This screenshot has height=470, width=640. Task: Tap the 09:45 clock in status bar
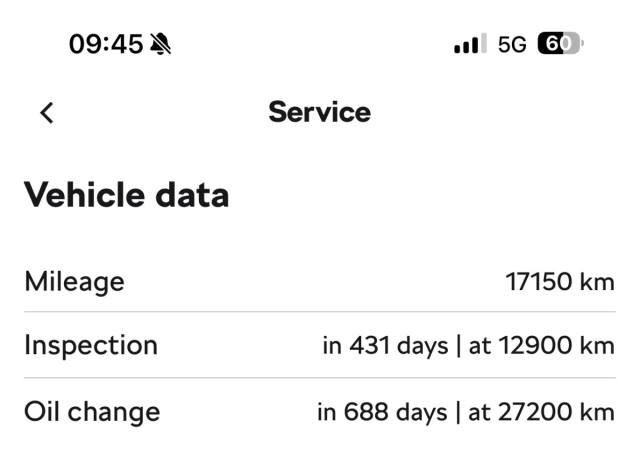(x=105, y=44)
